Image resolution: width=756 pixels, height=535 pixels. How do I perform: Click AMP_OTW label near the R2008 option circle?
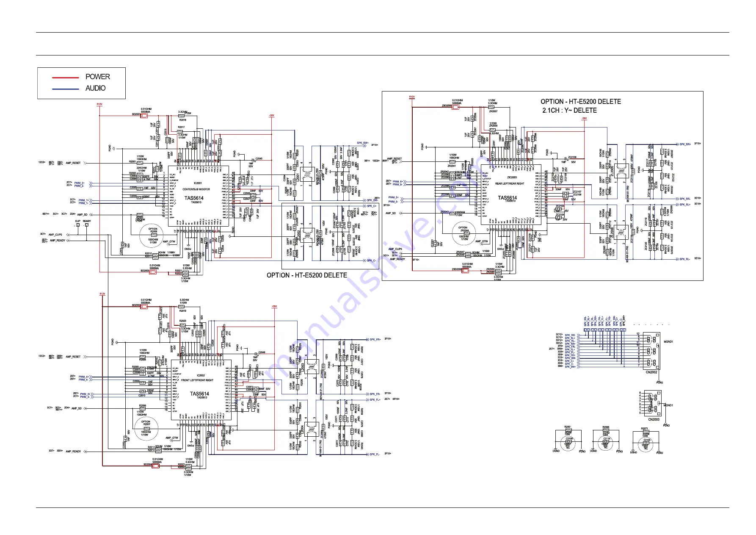(x=168, y=242)
